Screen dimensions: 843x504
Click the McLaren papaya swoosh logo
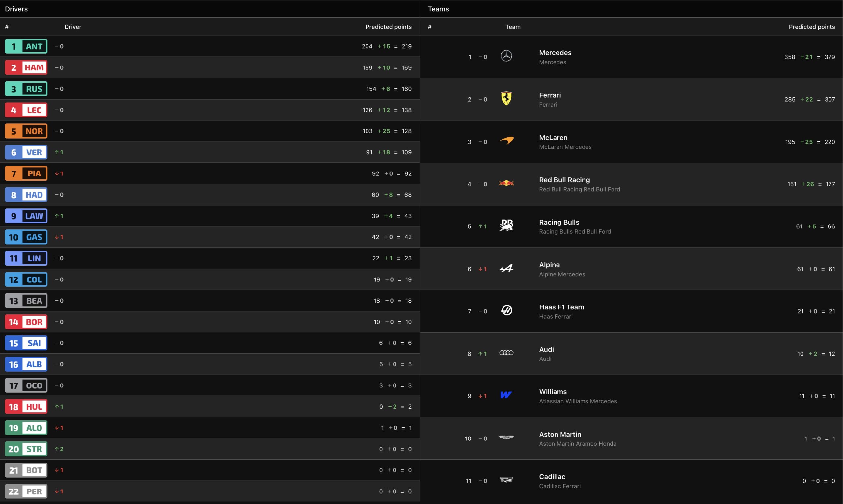pyautogui.click(x=506, y=140)
